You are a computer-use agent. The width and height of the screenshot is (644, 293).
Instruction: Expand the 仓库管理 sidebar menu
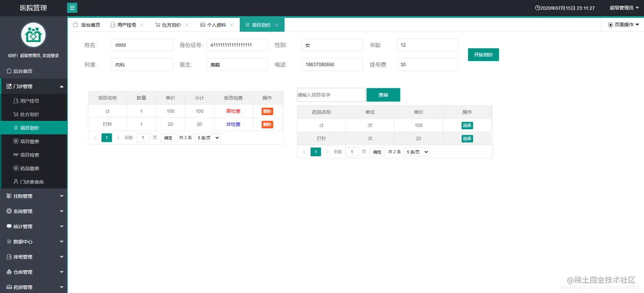34,272
